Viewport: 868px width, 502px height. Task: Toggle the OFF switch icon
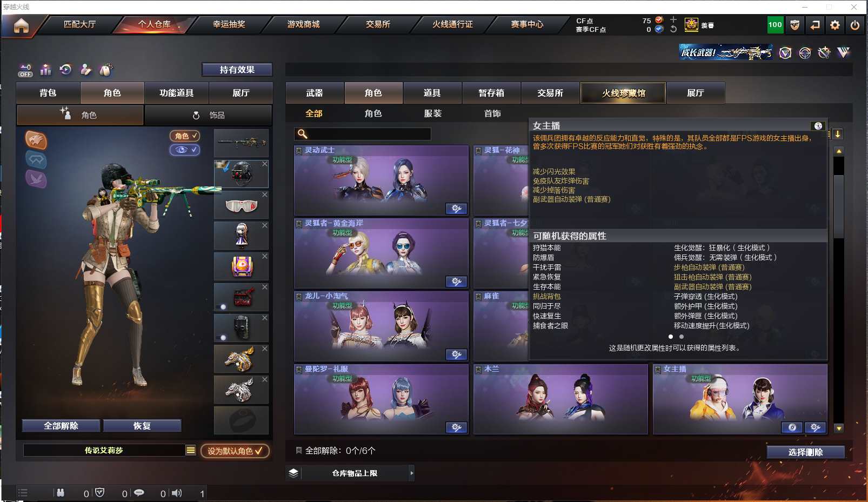[x=25, y=70]
